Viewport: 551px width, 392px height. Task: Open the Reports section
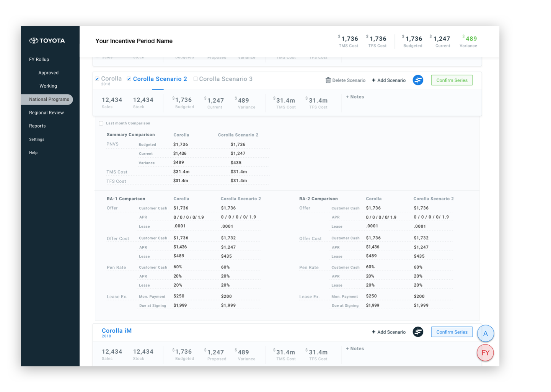(37, 126)
